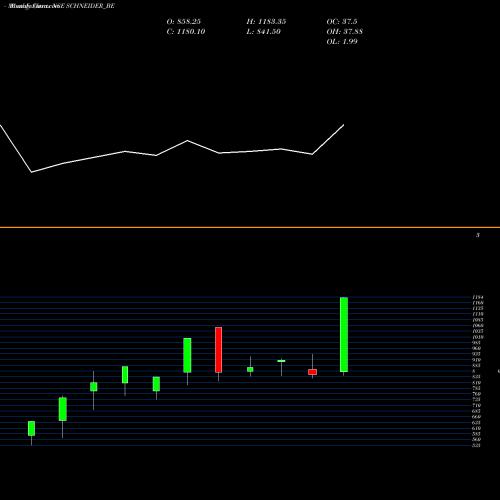
Task: Click the 'OC: 37.5' value
Action: tap(342, 22)
